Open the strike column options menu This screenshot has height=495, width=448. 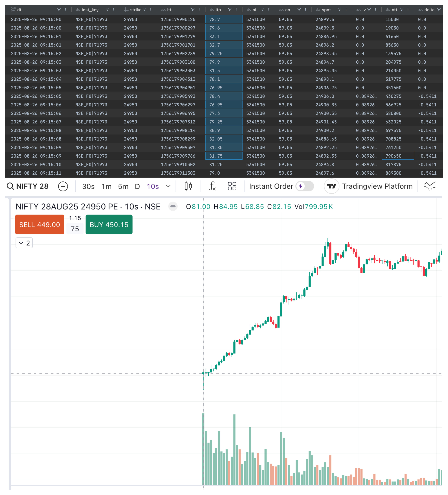(151, 10)
